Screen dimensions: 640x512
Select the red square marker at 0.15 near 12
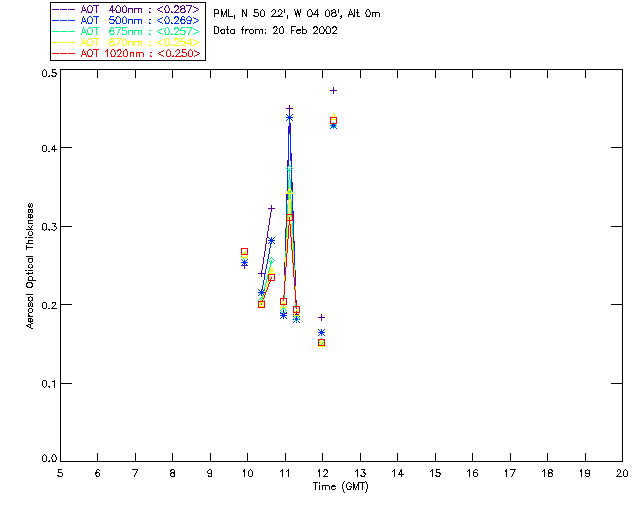[x=322, y=343]
